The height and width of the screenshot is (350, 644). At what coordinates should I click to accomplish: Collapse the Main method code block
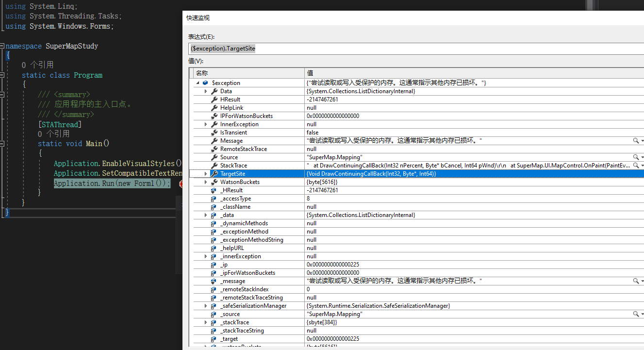coord(2,144)
